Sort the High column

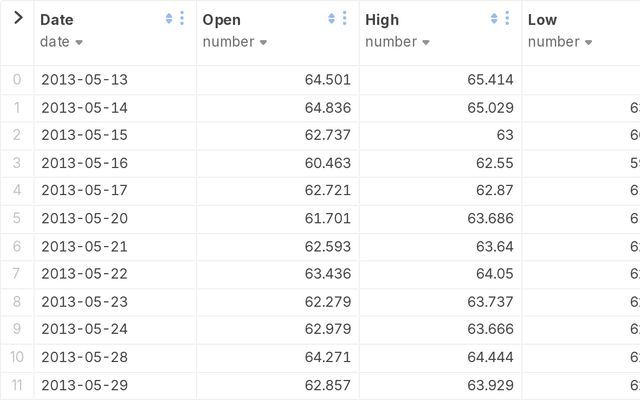tap(494, 18)
